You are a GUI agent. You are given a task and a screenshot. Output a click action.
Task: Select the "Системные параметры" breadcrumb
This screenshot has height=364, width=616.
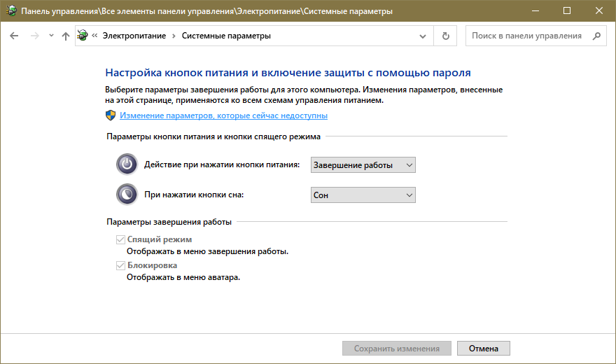coord(225,36)
